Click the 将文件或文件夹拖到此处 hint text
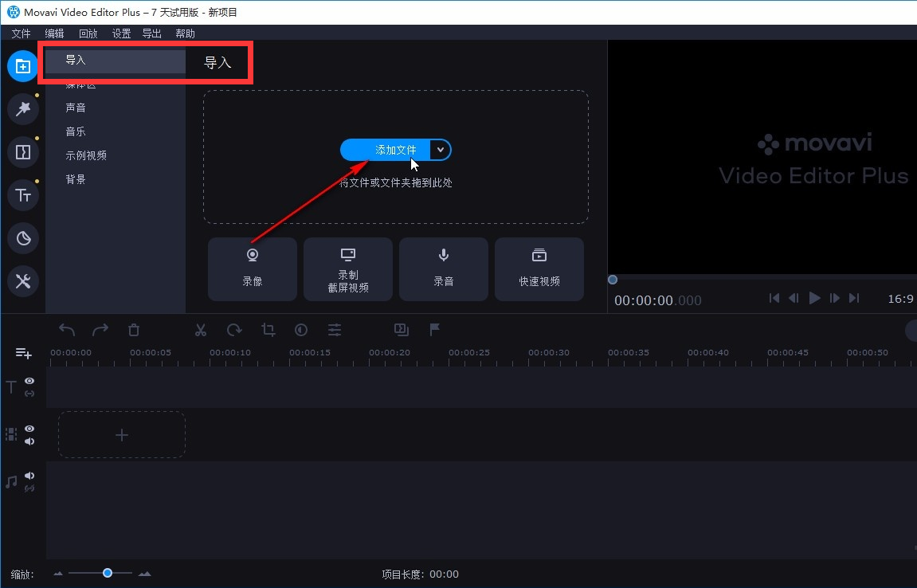 coord(396,183)
